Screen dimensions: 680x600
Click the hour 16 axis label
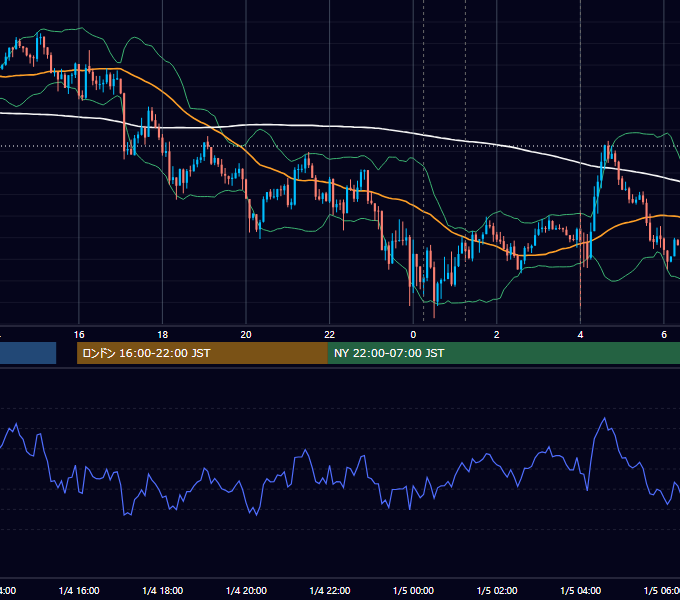tap(79, 335)
